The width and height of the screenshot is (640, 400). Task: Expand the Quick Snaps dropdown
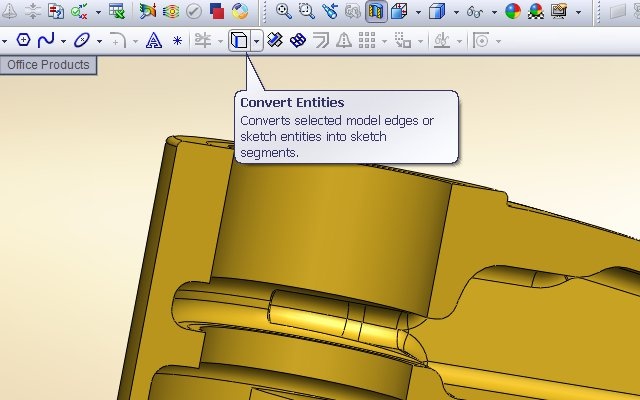click(498, 41)
